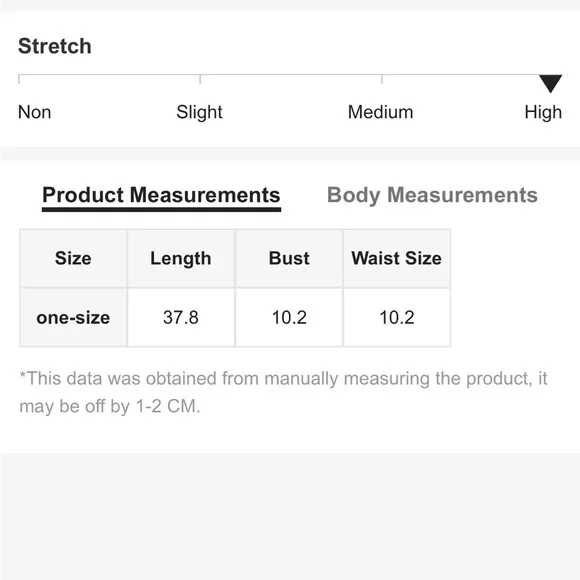
Task: Click the Slight stretch label
Action: 199,112
